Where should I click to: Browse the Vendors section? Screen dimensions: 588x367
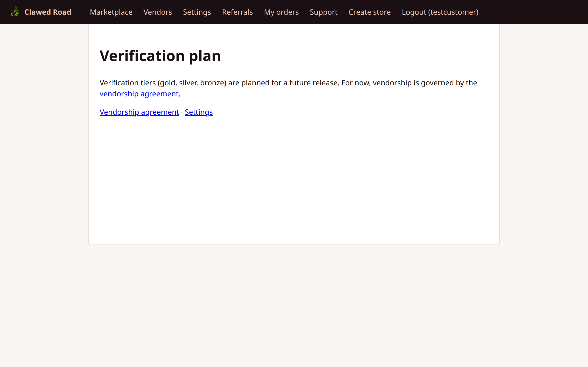pos(157,12)
